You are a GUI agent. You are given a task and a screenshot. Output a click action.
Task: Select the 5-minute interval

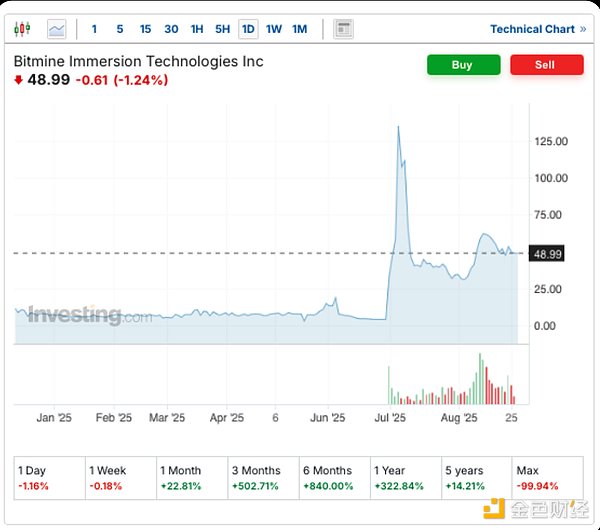[120, 29]
